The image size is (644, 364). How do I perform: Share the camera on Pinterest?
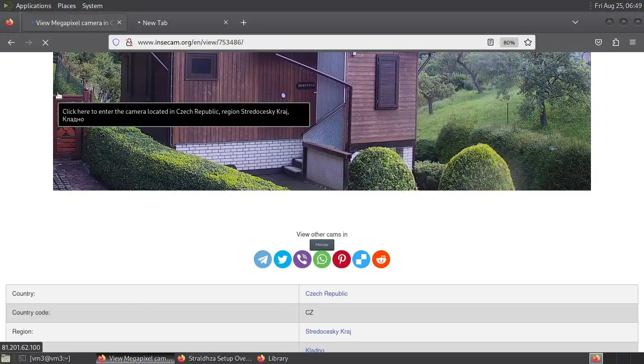(x=341, y=259)
